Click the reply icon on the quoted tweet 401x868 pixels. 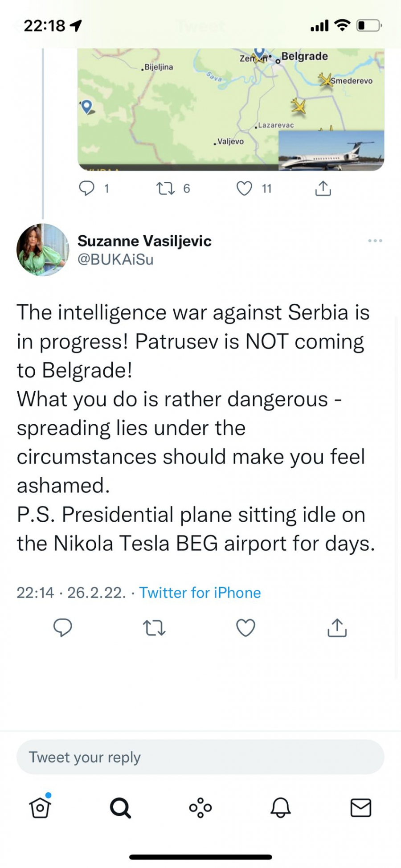87,188
